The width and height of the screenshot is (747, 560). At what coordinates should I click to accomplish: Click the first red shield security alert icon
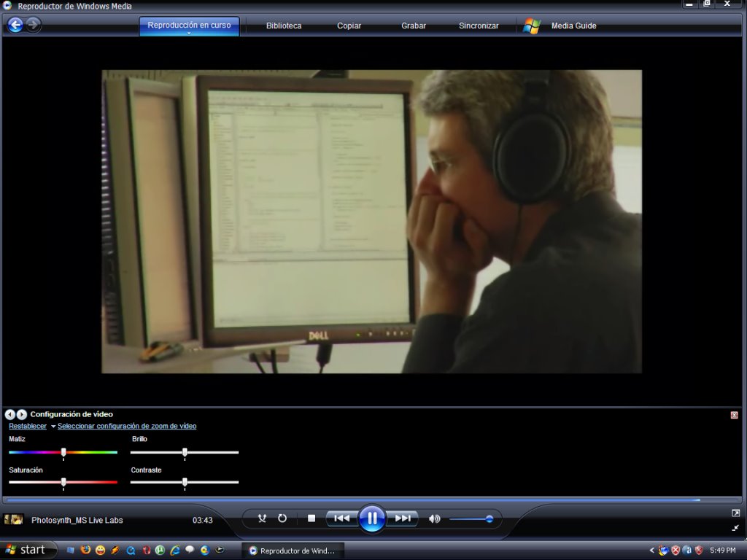pos(675,551)
